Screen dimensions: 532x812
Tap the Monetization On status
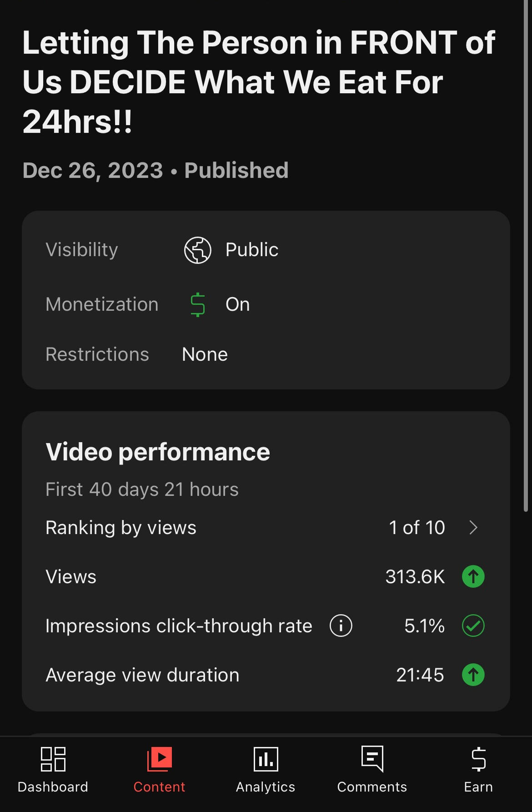[x=238, y=305]
